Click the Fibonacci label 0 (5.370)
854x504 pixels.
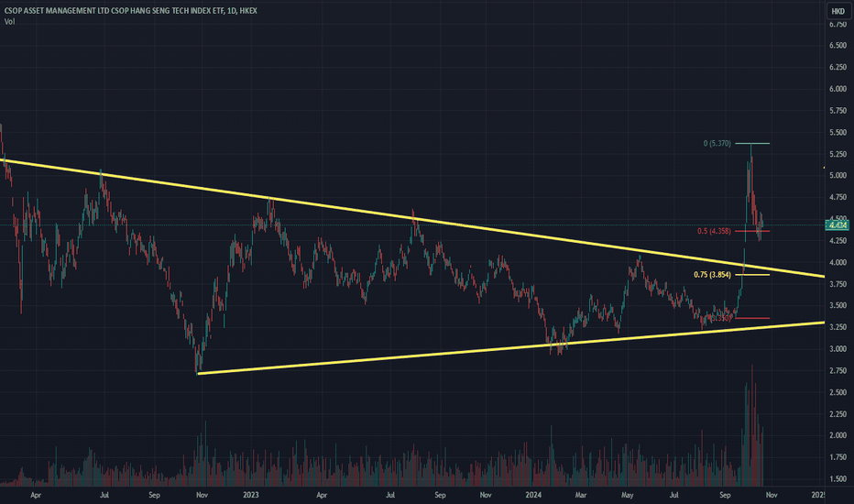[717, 143]
